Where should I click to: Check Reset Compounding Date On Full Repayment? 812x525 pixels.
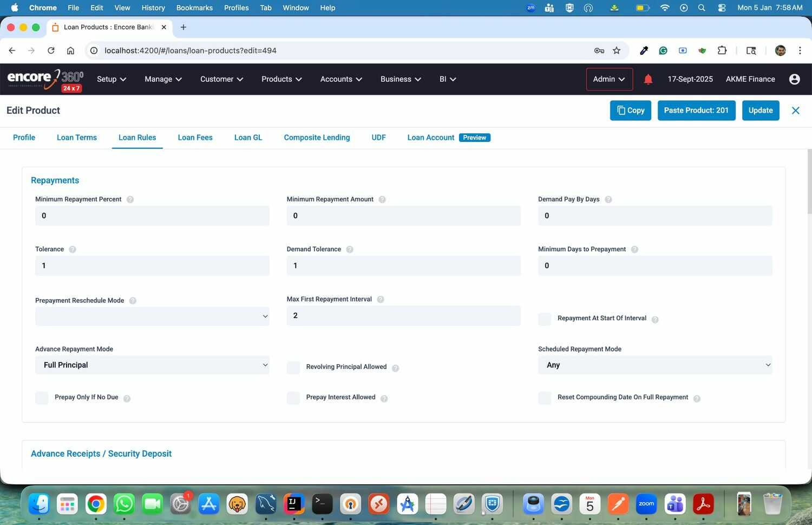545,398
